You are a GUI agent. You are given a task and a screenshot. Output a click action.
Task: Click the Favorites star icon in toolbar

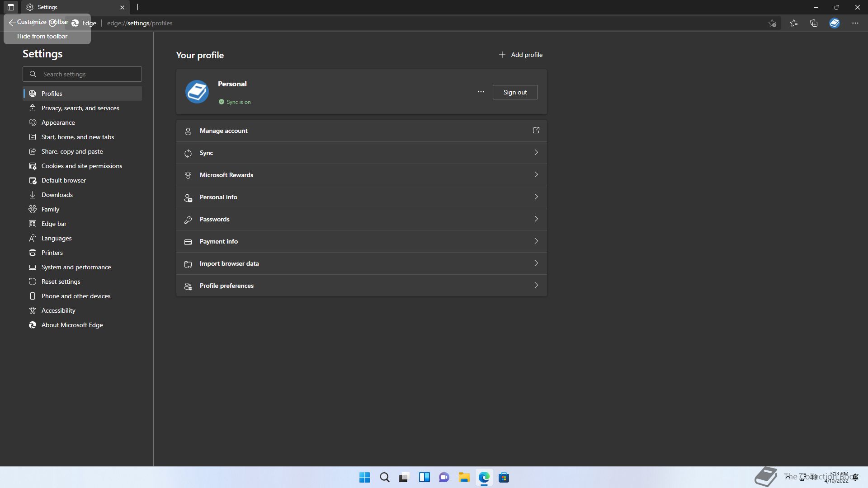pos(794,23)
